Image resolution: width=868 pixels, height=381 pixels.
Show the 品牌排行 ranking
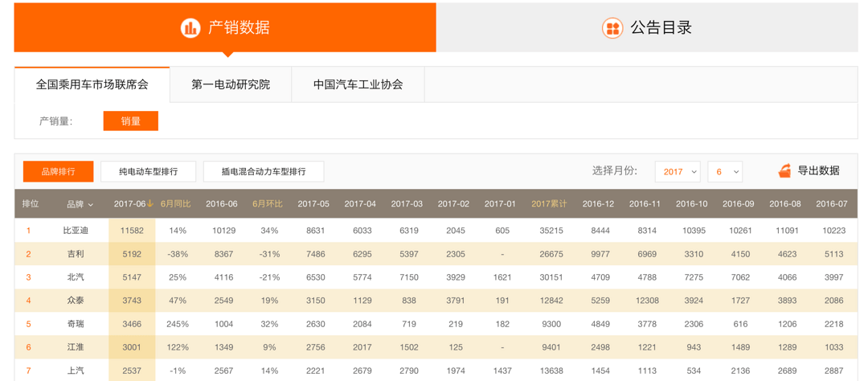pos(58,172)
